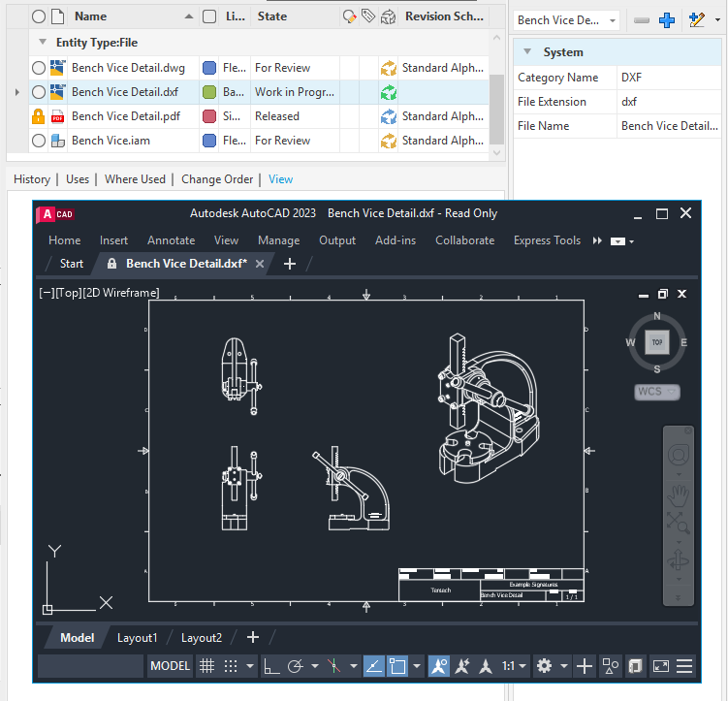Click edit properties pencil icon
The image size is (728, 701).
(x=697, y=20)
